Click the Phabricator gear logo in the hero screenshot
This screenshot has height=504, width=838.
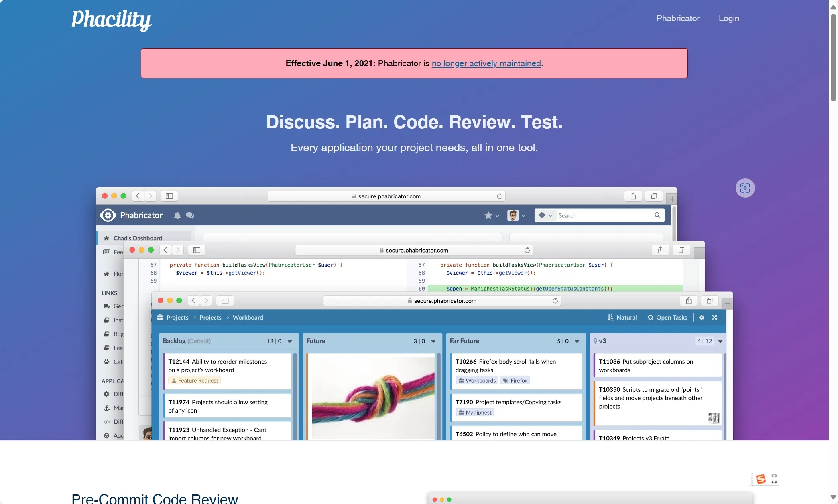pyautogui.click(x=108, y=215)
